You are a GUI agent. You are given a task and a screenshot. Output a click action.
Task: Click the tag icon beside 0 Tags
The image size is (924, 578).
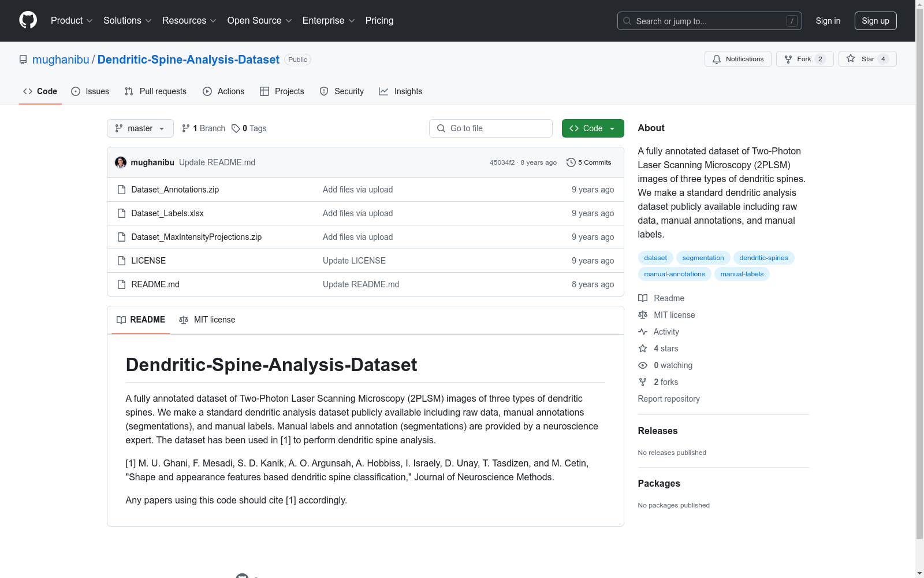tap(236, 128)
